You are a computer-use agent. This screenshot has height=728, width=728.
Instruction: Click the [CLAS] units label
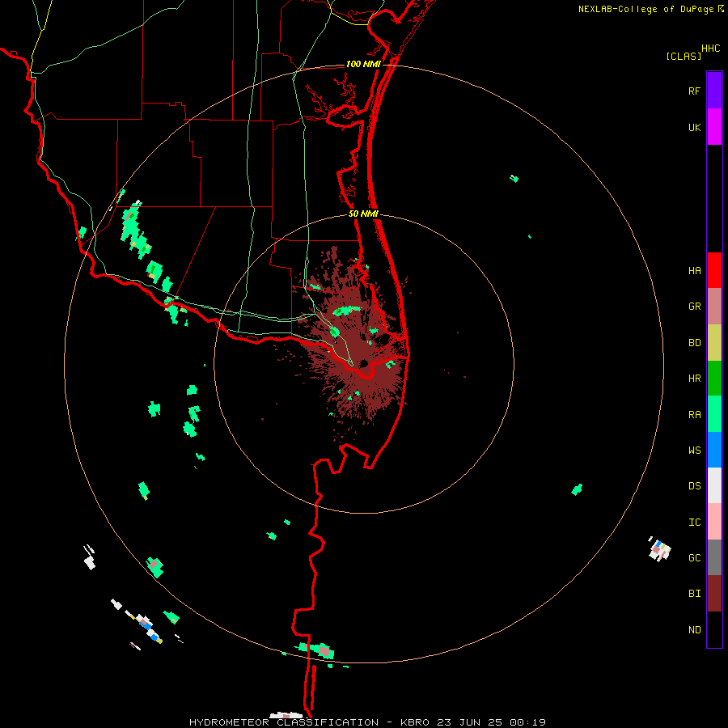[684, 56]
